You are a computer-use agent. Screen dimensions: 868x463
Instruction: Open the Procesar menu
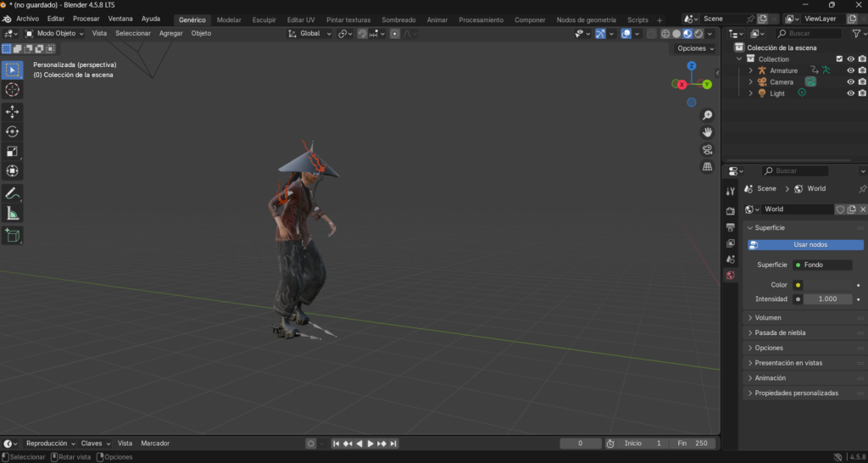(86, 19)
